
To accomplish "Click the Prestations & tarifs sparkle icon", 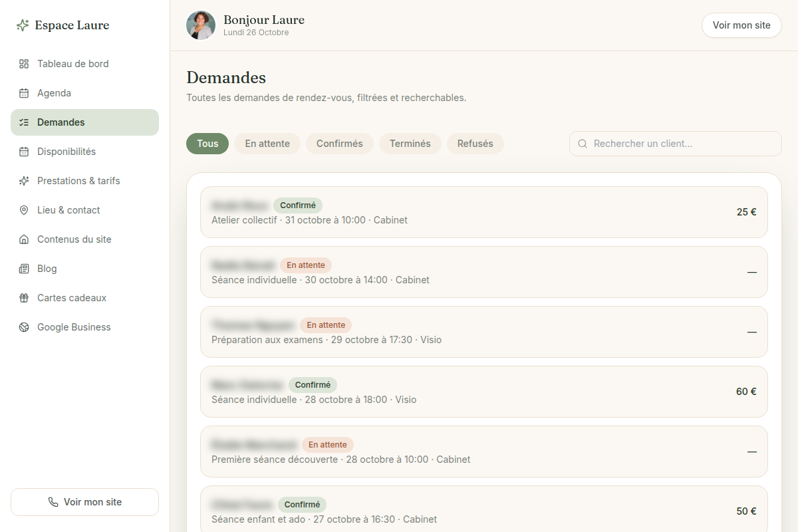I will [24, 181].
